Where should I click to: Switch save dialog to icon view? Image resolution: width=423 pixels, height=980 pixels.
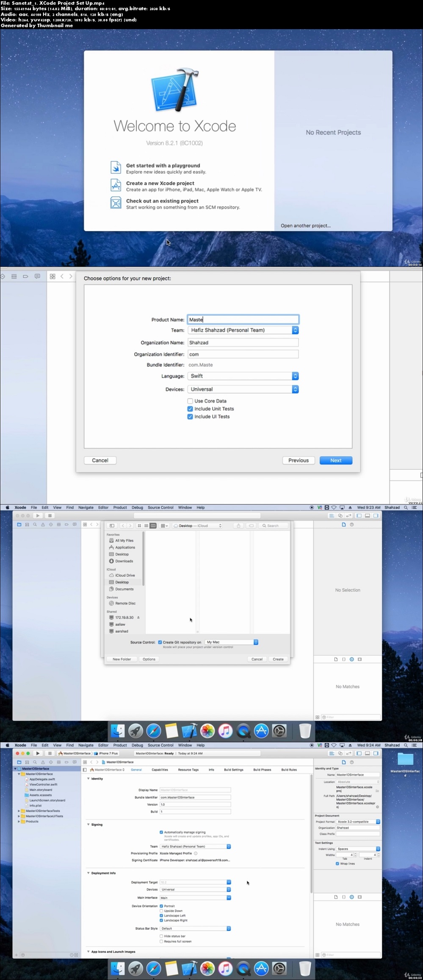coord(139,526)
